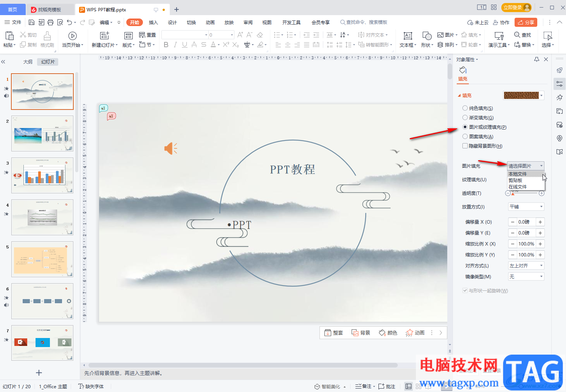Toggle Underline formatting icon
The image size is (566, 392).
point(185,45)
